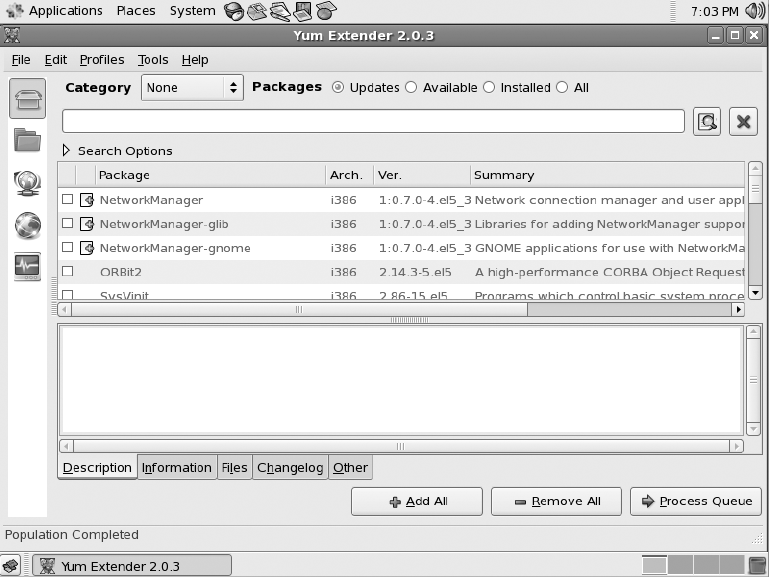Sort by the Arch. column header
The width and height of the screenshot is (769, 577).
(x=349, y=175)
